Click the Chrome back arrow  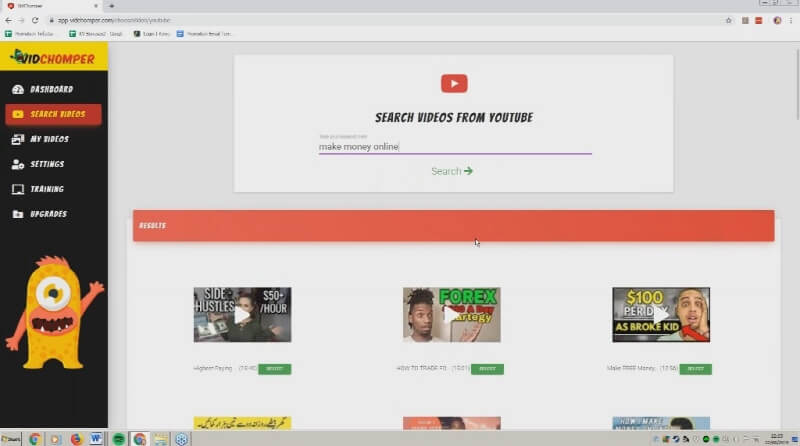coord(8,20)
